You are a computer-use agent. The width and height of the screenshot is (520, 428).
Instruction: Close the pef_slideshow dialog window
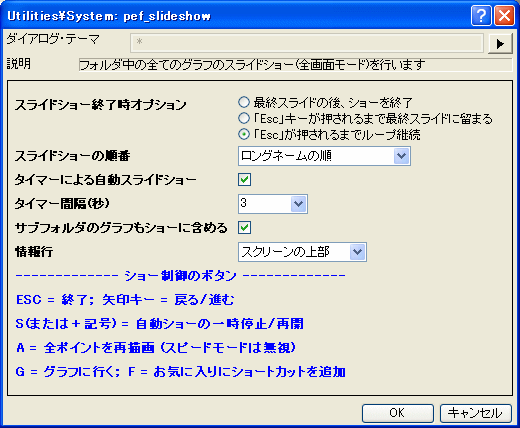pyautogui.click(x=504, y=16)
